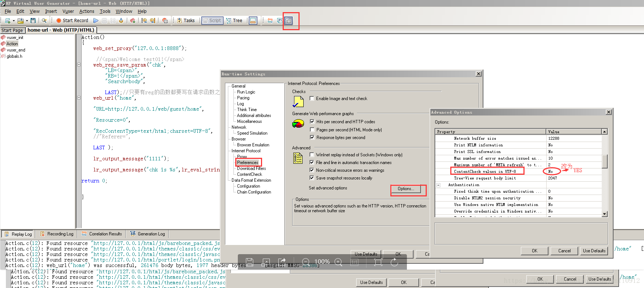Collapse the web_url code fold
The image size is (644, 288).
79,98
